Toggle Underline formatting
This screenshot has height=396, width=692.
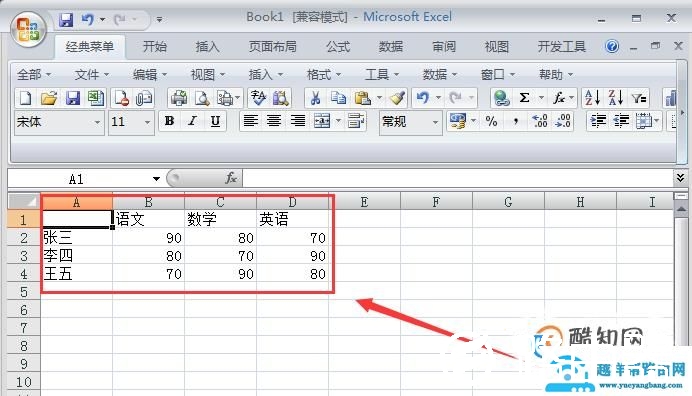point(215,121)
